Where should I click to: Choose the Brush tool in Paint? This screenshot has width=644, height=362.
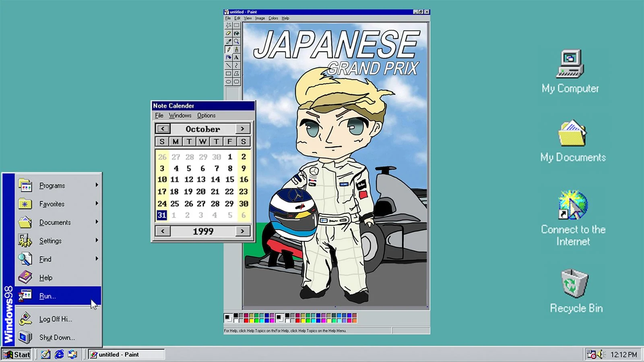(236, 49)
